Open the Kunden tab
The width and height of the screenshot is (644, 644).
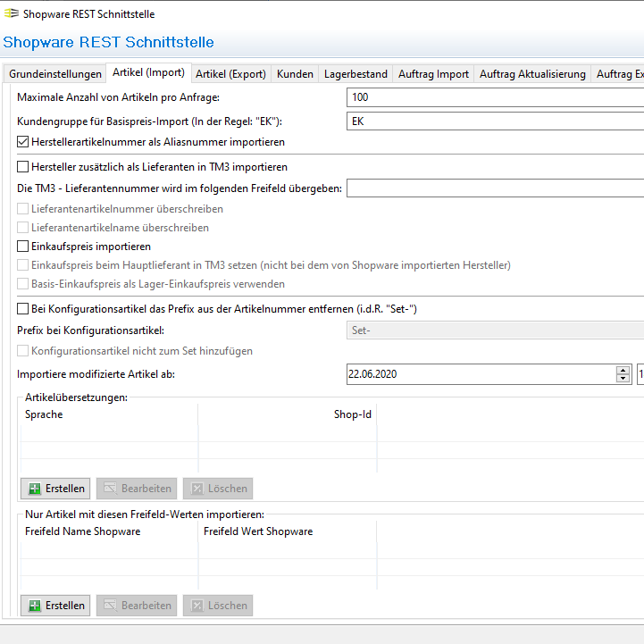(295, 74)
